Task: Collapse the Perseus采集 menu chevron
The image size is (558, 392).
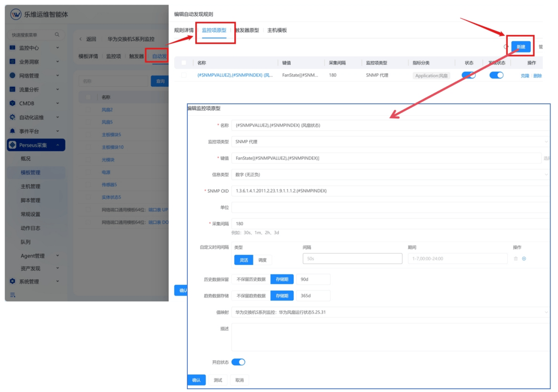Action: click(x=58, y=145)
